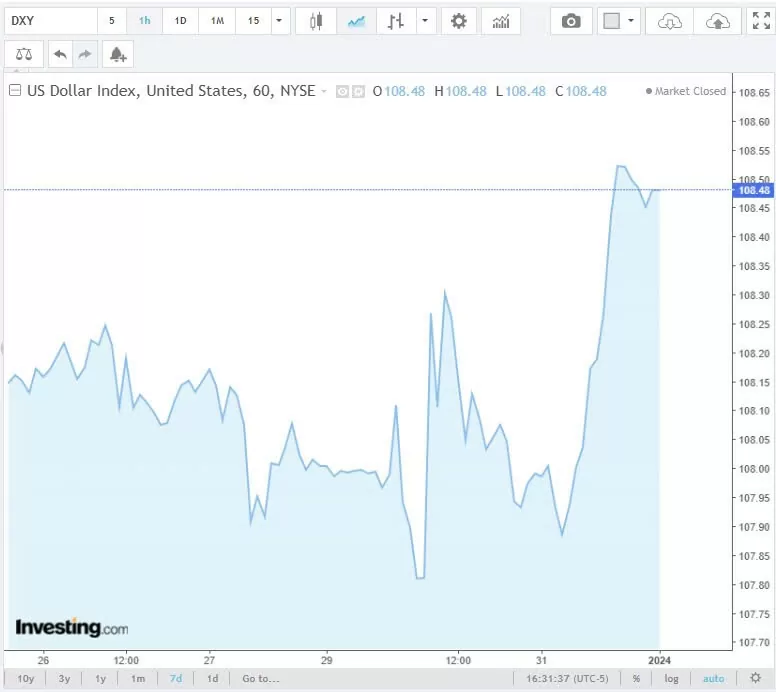Set range to 1m
776x692 pixels.
click(138, 678)
